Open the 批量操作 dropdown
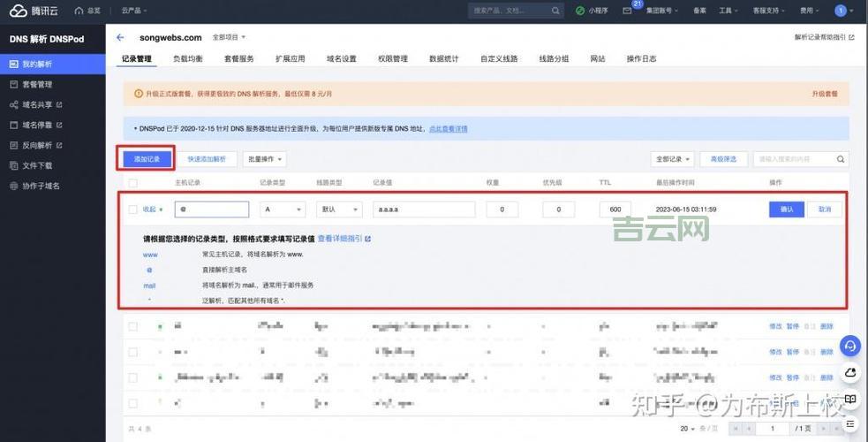This screenshot has width=868, height=442. point(265,159)
